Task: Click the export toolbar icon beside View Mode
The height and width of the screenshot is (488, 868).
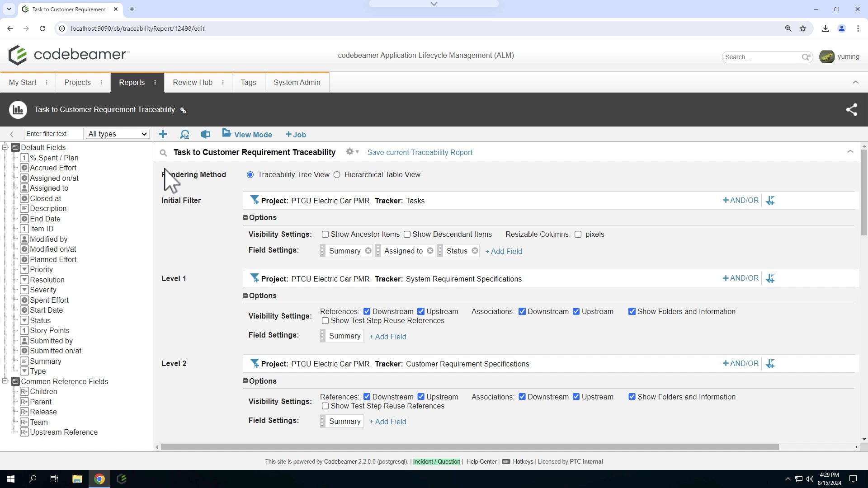Action: [206, 134]
